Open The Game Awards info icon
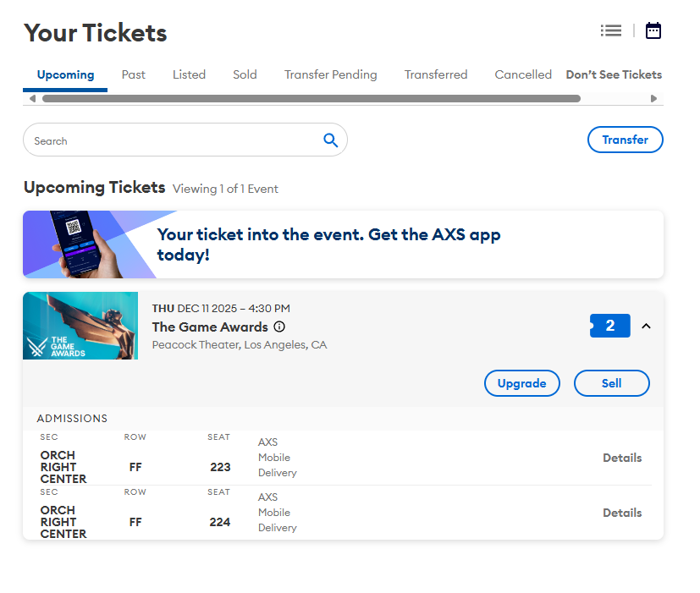This screenshot has width=700, height=593. click(279, 327)
